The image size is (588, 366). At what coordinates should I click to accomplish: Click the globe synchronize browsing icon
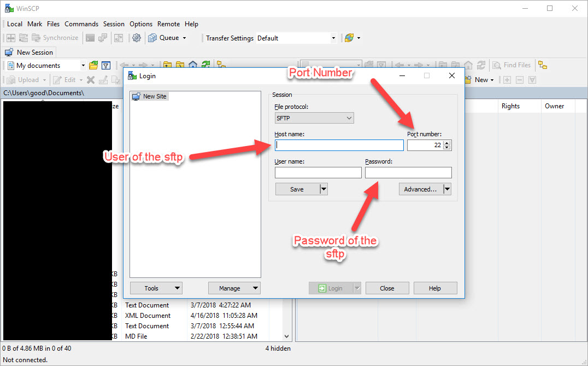[348, 38]
